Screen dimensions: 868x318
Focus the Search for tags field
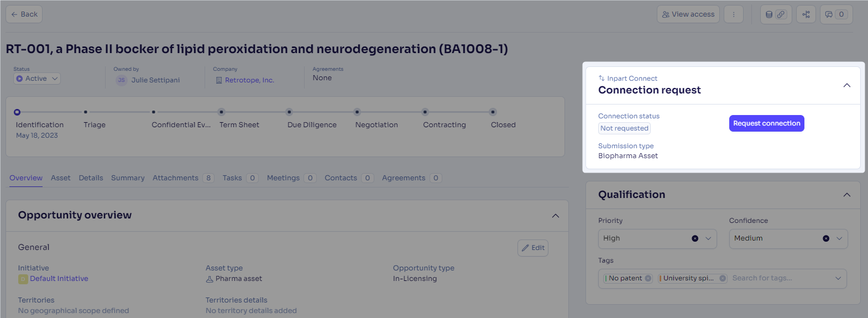[780, 278]
